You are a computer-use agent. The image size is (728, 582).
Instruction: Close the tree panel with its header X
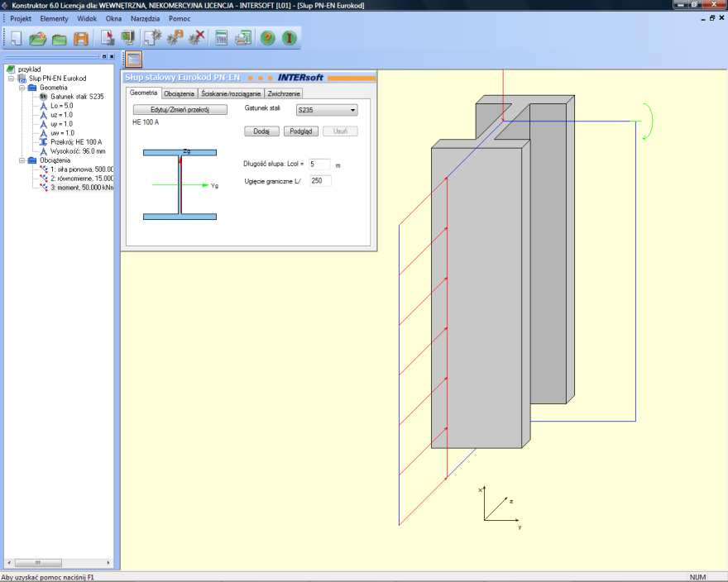(x=112, y=56)
